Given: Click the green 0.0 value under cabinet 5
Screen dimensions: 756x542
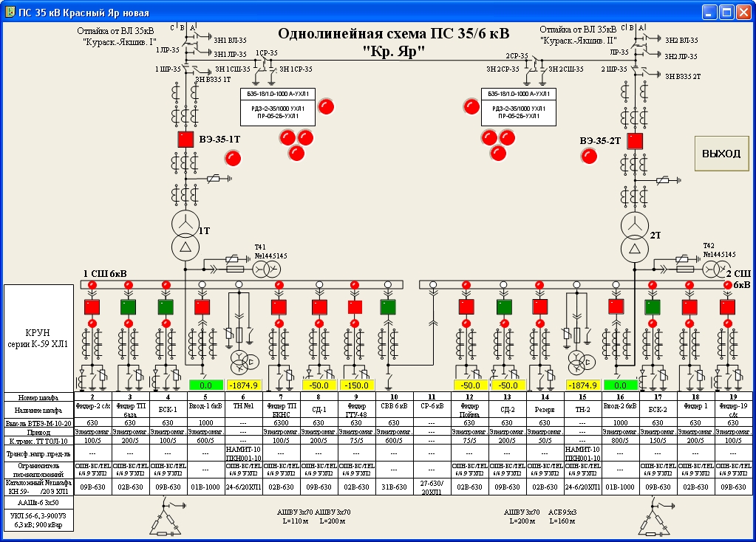Looking at the screenshot, I should 206,385.
